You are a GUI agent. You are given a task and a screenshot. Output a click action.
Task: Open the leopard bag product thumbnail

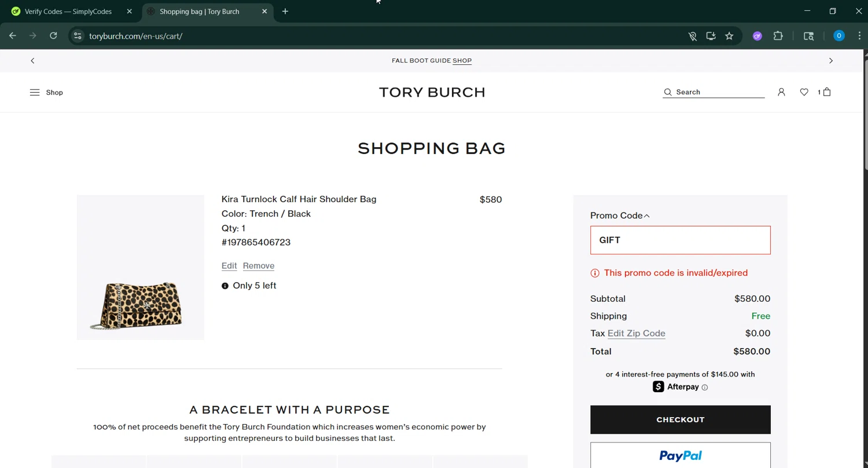pyautogui.click(x=141, y=268)
